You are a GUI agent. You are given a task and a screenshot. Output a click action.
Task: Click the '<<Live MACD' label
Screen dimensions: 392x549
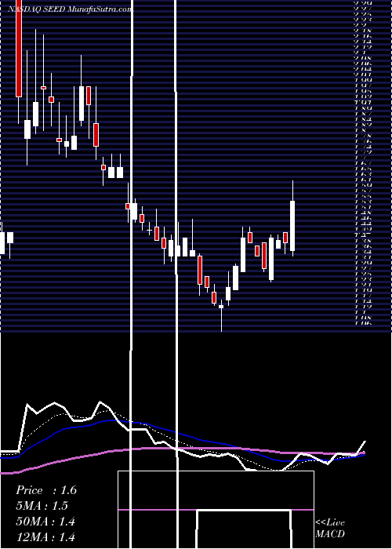(x=330, y=528)
